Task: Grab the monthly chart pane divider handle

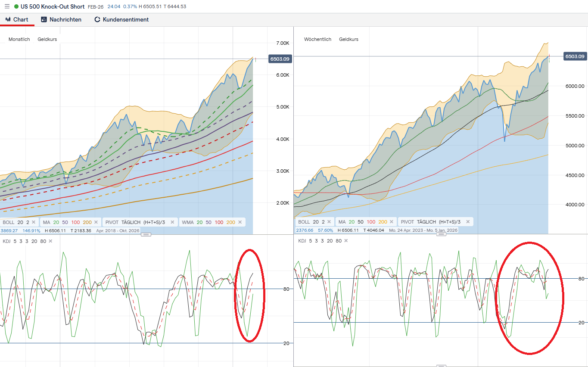Action: click(146, 234)
